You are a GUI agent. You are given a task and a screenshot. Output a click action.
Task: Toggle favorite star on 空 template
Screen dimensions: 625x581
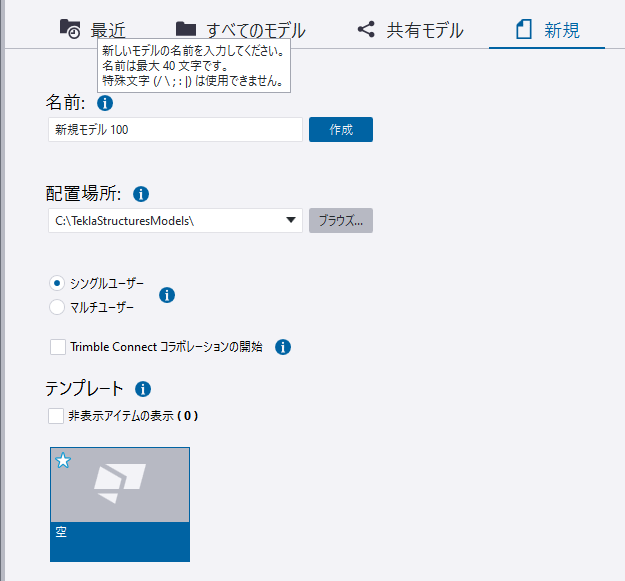click(x=63, y=461)
